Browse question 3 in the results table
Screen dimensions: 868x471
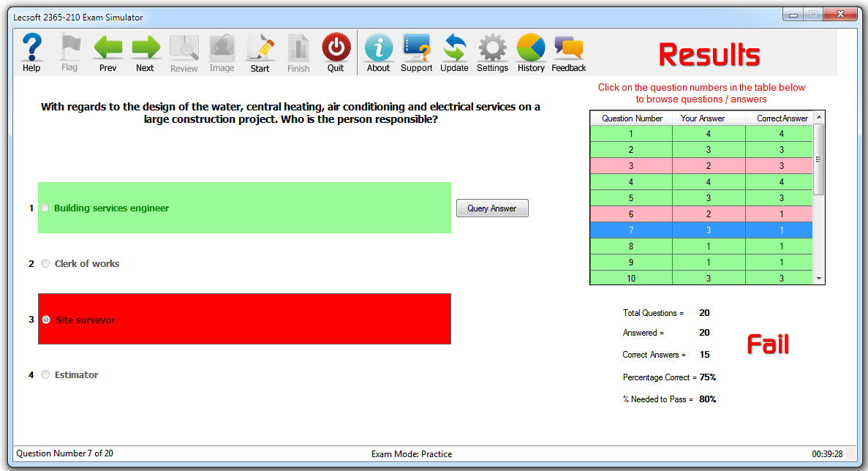pyautogui.click(x=701, y=165)
